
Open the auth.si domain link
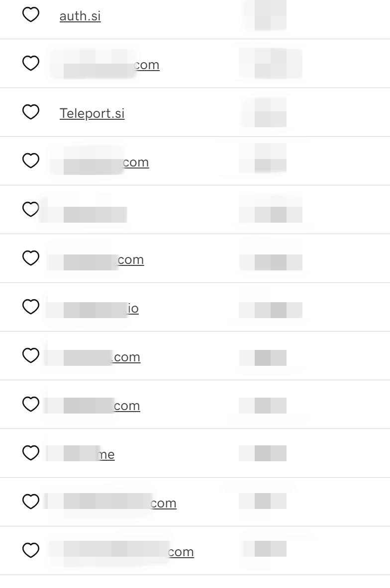(80, 16)
